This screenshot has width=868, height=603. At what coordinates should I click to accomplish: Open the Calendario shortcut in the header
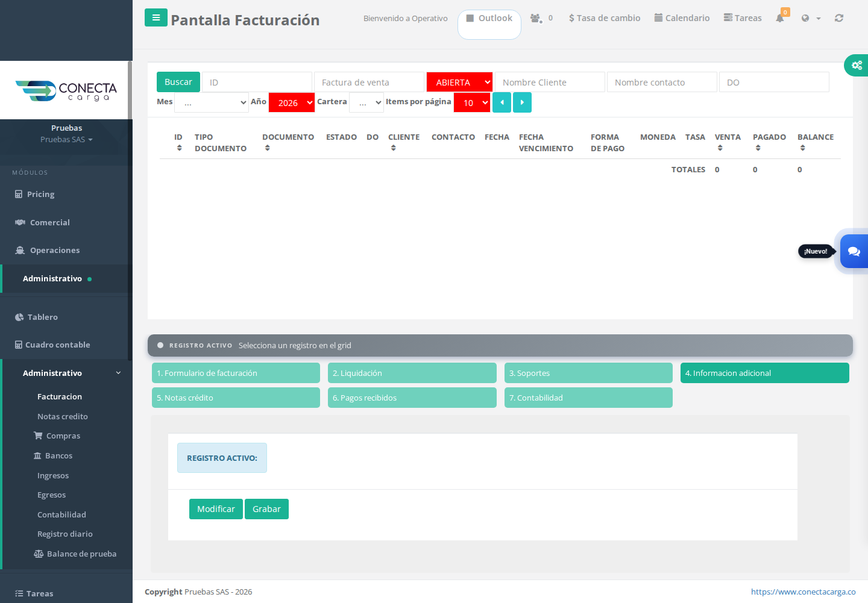682,18
